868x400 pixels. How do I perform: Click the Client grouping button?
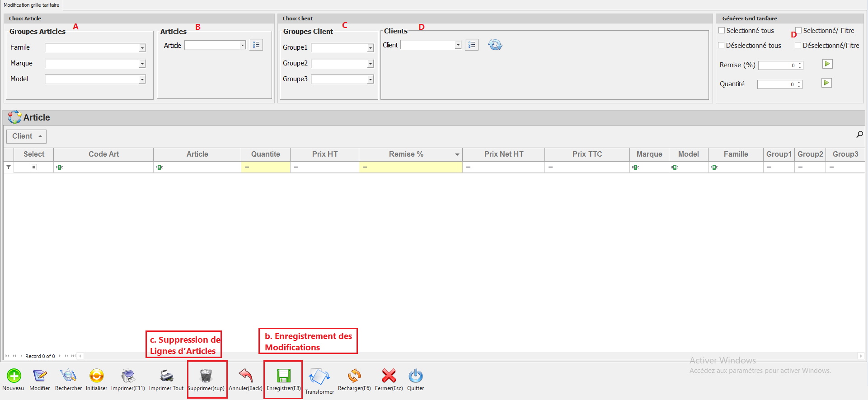(26, 136)
